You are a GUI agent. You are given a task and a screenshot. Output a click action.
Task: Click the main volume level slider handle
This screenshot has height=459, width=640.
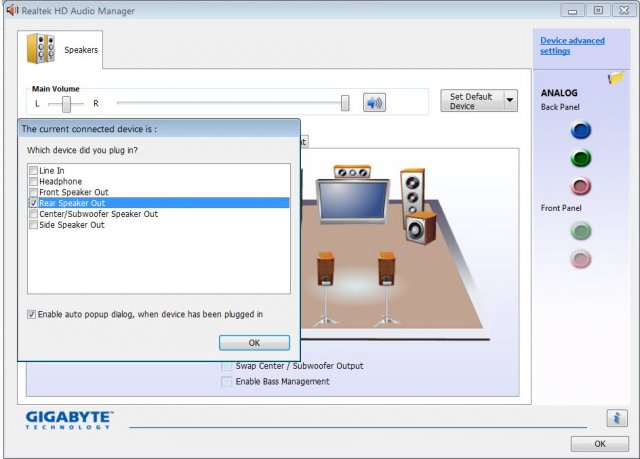[345, 103]
